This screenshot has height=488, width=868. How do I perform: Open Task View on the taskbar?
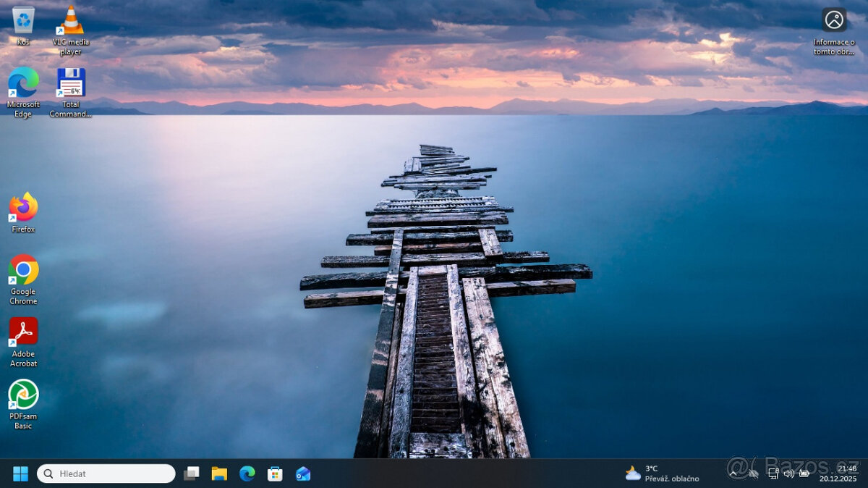tap(191, 473)
